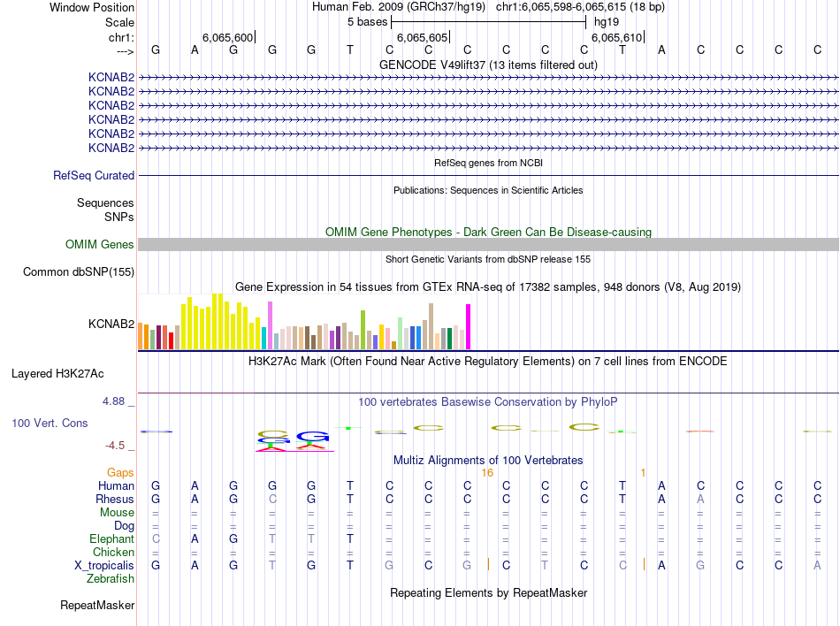Click the gray OMIM Genes item bar
This screenshot has width=840, height=626.
click(488, 245)
